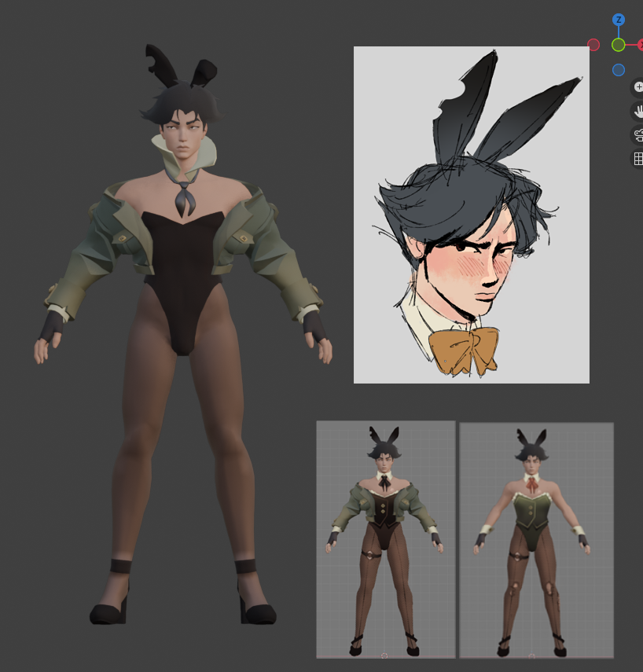Viewport: 643px width, 672px height.
Task: Select reference image of character in green corset
Action: (536, 540)
